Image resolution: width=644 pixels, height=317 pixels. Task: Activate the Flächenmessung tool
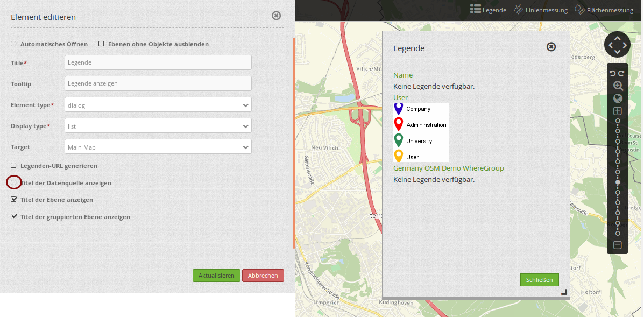tap(604, 10)
